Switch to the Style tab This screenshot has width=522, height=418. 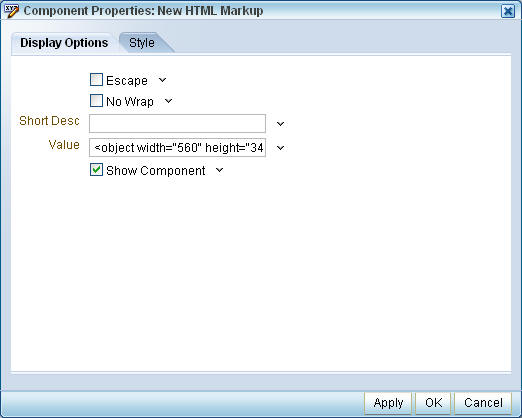pos(142,43)
